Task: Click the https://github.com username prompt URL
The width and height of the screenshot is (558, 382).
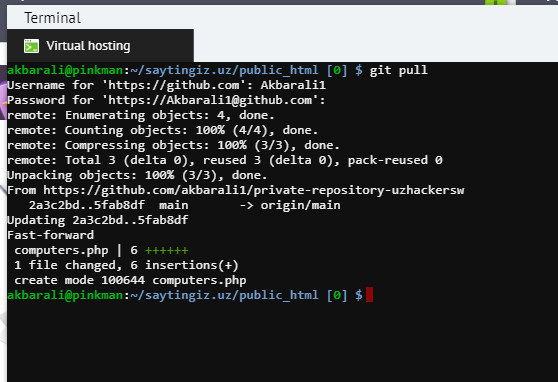Action: point(174,85)
